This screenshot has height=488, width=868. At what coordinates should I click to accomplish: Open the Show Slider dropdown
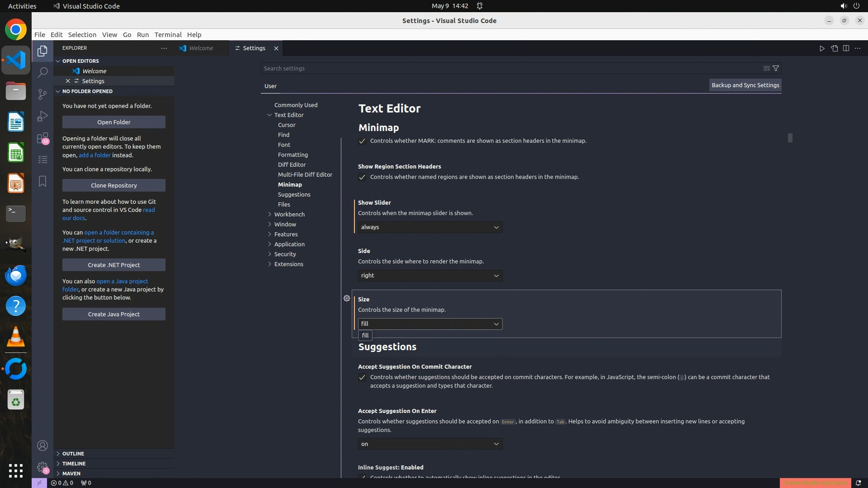pos(430,227)
